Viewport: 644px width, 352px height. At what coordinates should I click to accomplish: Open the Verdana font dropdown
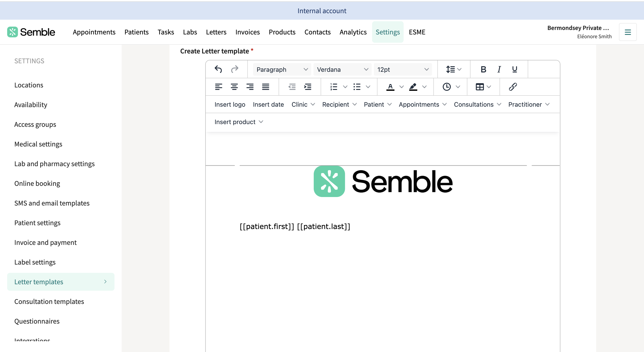pos(343,69)
